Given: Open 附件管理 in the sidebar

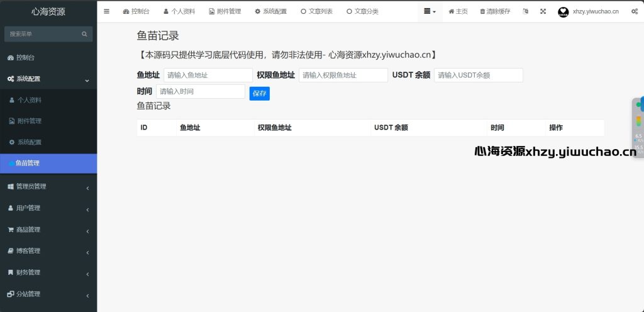Looking at the screenshot, I should [x=48, y=121].
